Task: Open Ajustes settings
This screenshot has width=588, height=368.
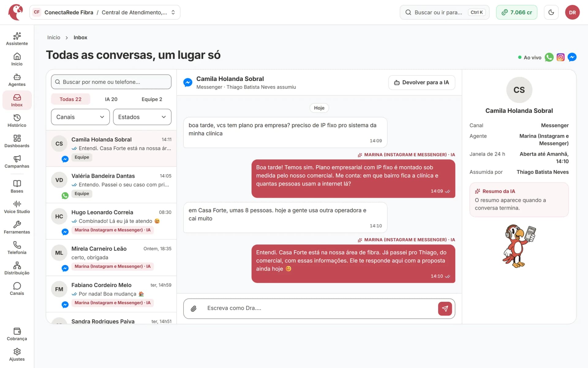Action: (17, 355)
